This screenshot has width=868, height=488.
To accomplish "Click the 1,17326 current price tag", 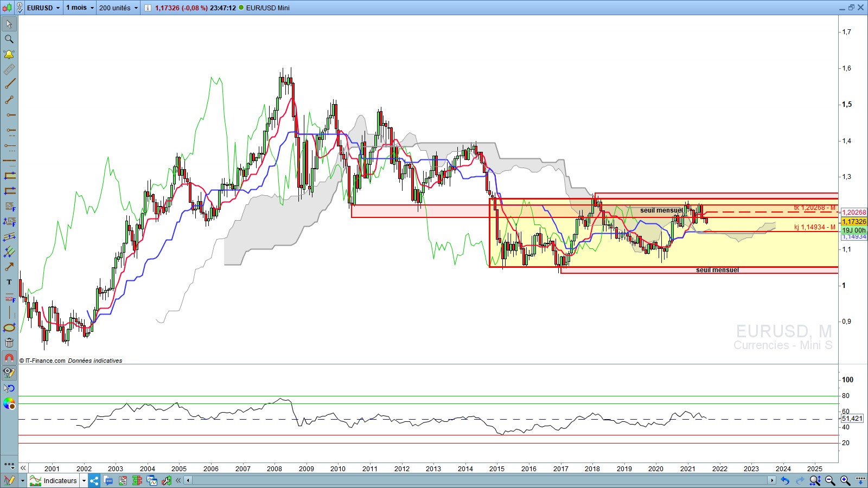I will click(854, 222).
